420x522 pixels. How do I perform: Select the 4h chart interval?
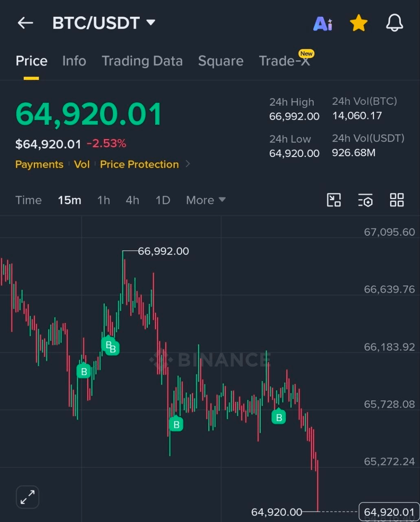pyautogui.click(x=132, y=200)
